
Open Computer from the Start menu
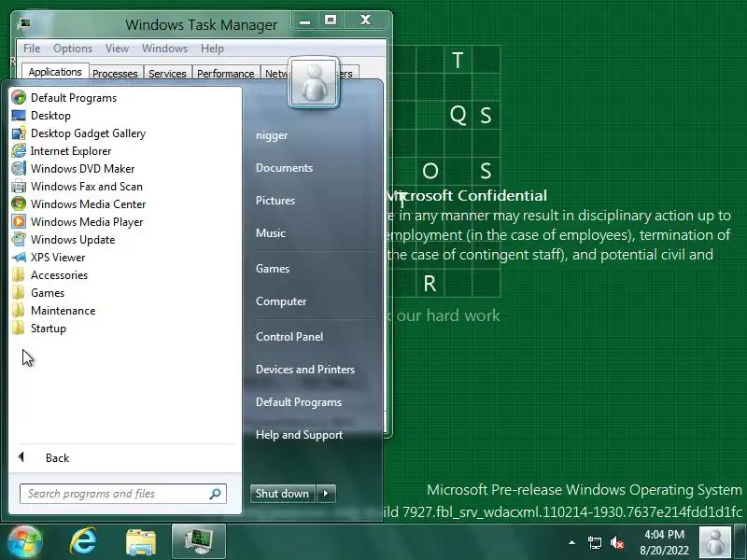pos(281,301)
